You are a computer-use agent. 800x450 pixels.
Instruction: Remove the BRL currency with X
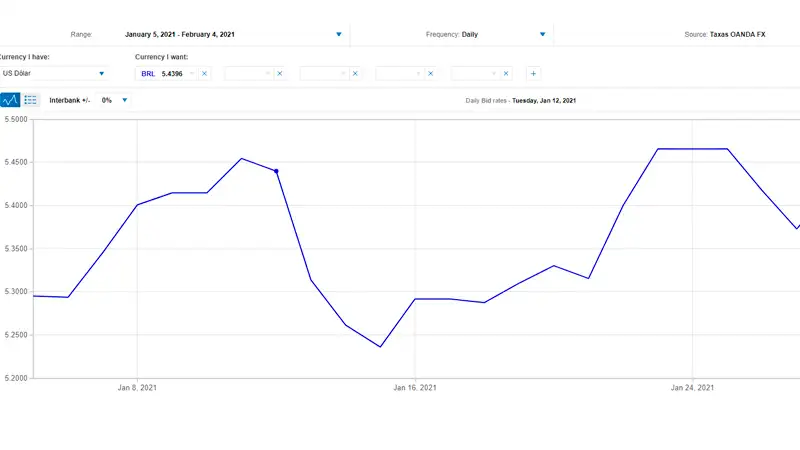tap(204, 73)
